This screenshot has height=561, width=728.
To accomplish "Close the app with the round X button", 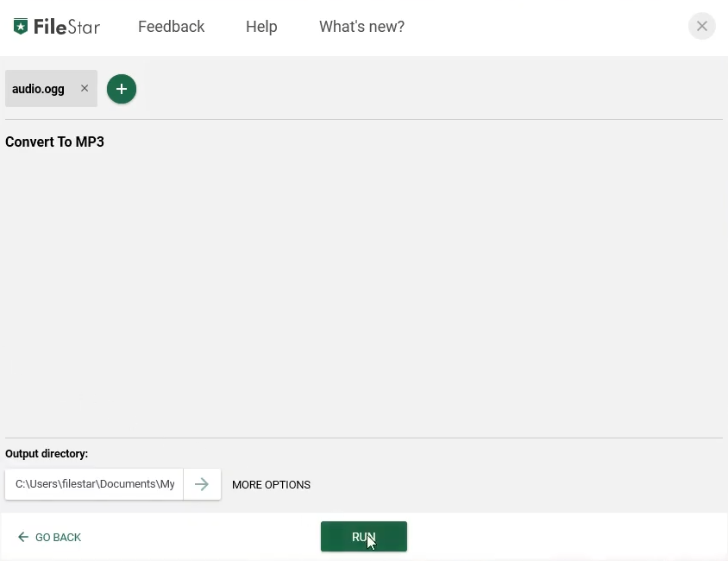I will [701, 27].
